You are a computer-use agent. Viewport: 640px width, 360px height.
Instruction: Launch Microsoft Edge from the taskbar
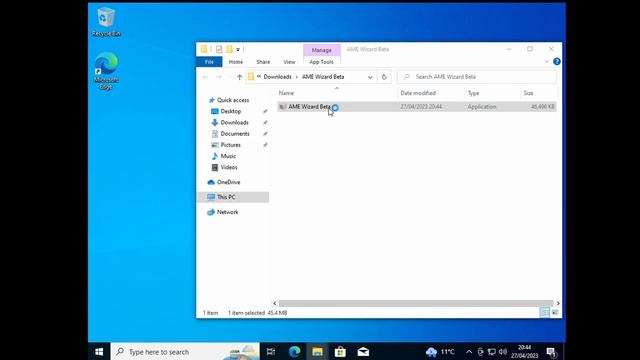point(294,352)
